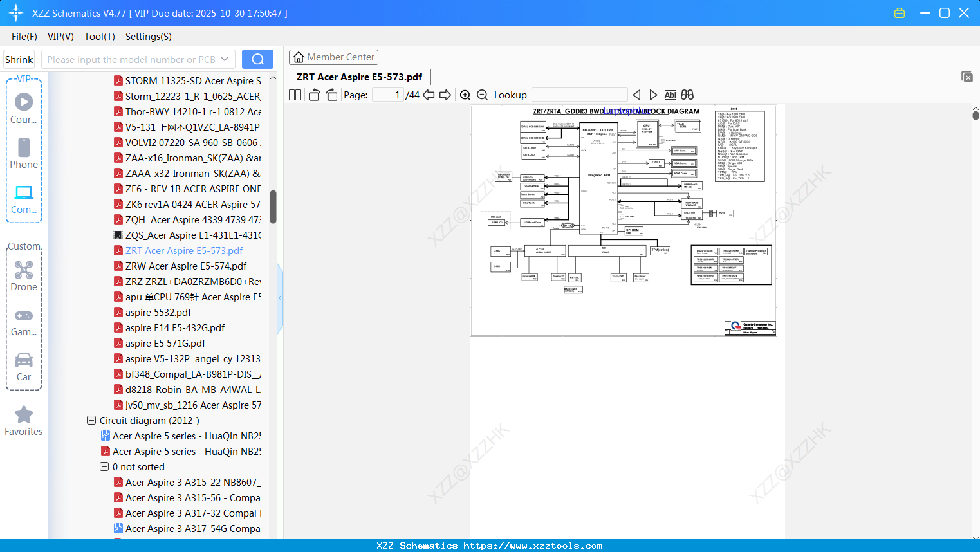Find next lookup result
Viewport: 980px width, 552px height.
[x=653, y=95]
